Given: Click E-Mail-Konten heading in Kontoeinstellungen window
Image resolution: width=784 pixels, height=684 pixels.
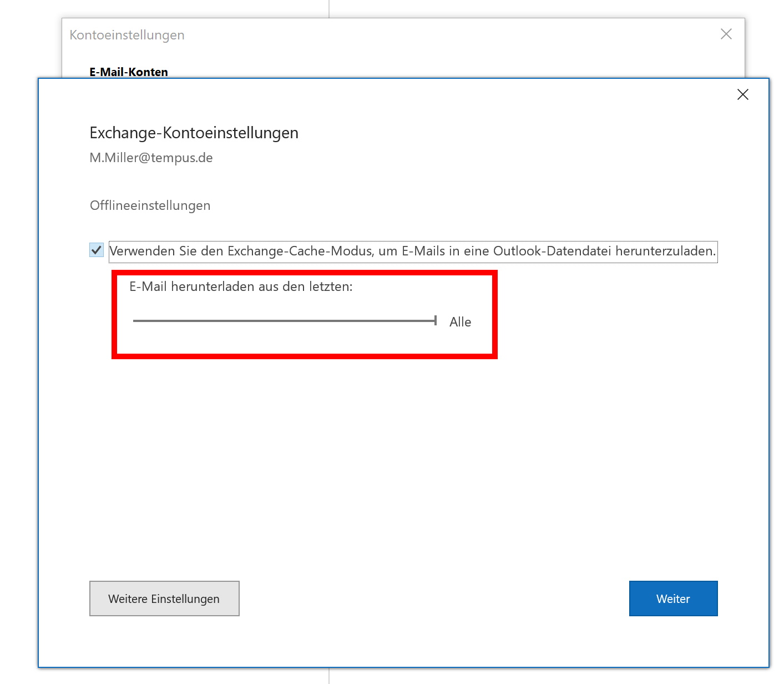Looking at the screenshot, I should (129, 72).
